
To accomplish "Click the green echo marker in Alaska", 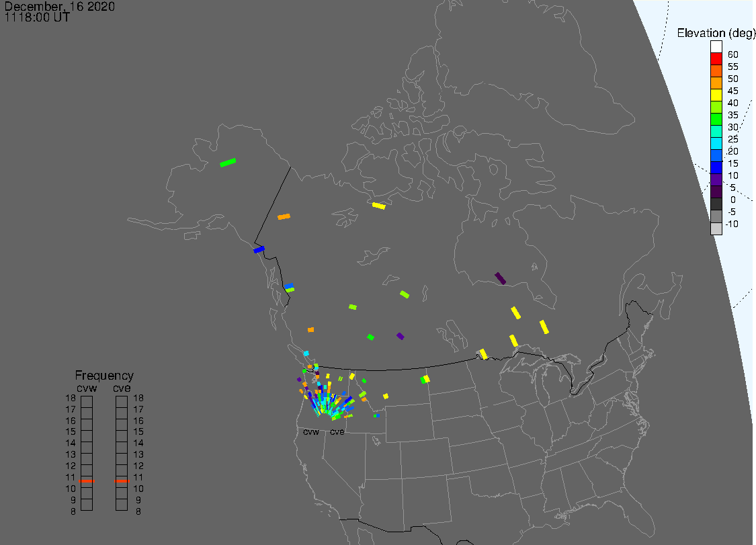I will pyautogui.click(x=228, y=163).
